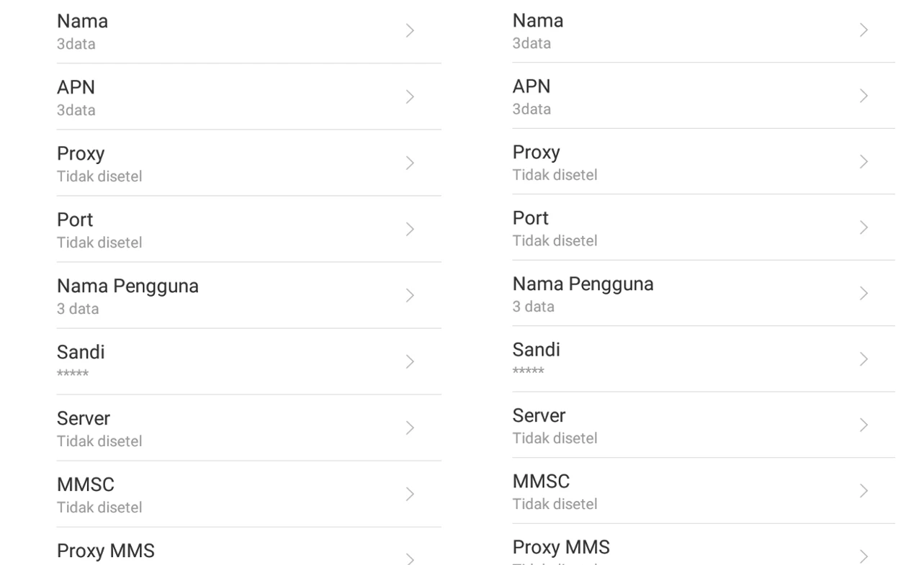Click the chevron next to Sandi in left panel
The image size is (924, 565).
pos(410,362)
